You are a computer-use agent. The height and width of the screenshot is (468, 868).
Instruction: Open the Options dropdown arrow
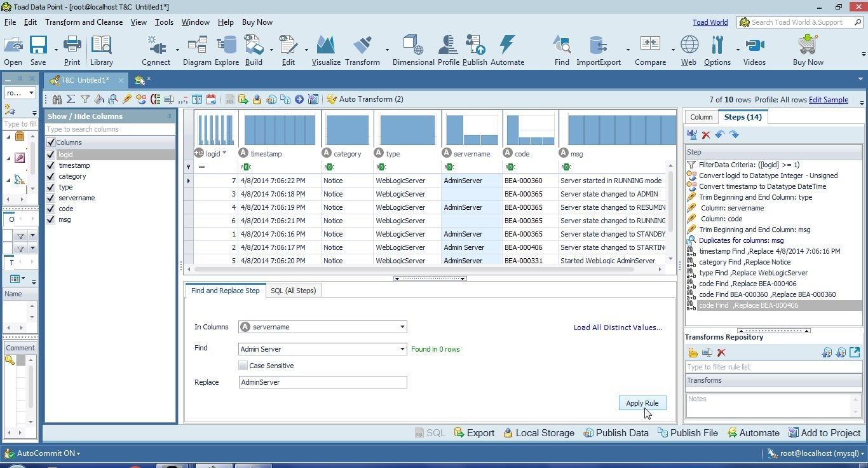tap(737, 50)
